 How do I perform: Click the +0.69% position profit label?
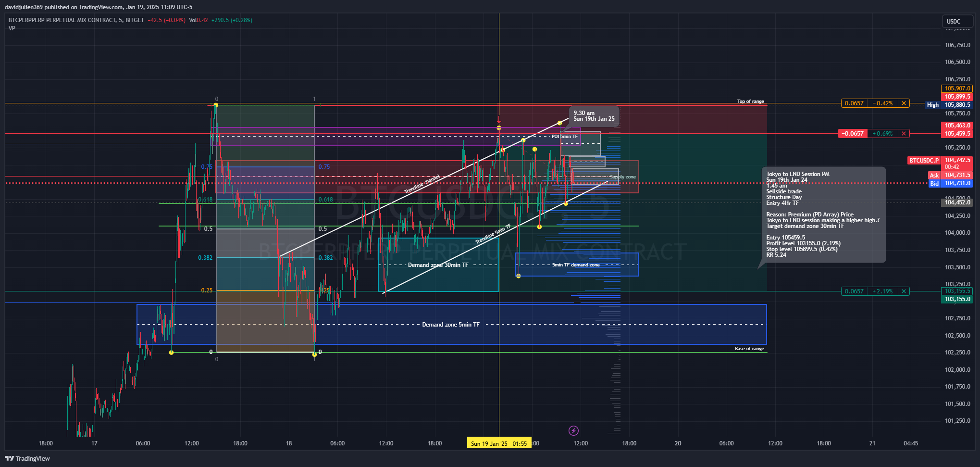point(883,134)
